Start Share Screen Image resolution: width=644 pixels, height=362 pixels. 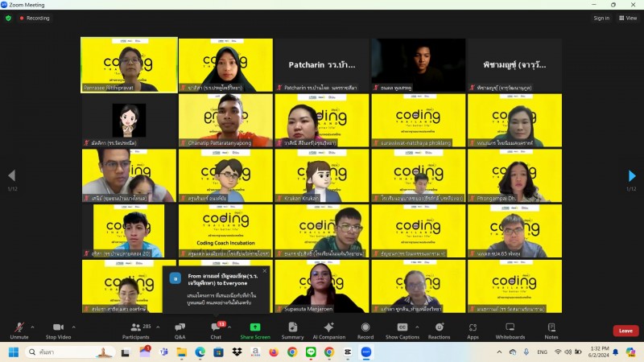point(255,331)
